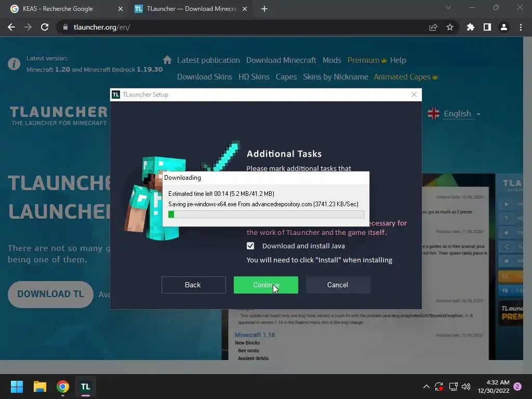
Task: Click the site lock icon in address bar
Action: pos(65,27)
